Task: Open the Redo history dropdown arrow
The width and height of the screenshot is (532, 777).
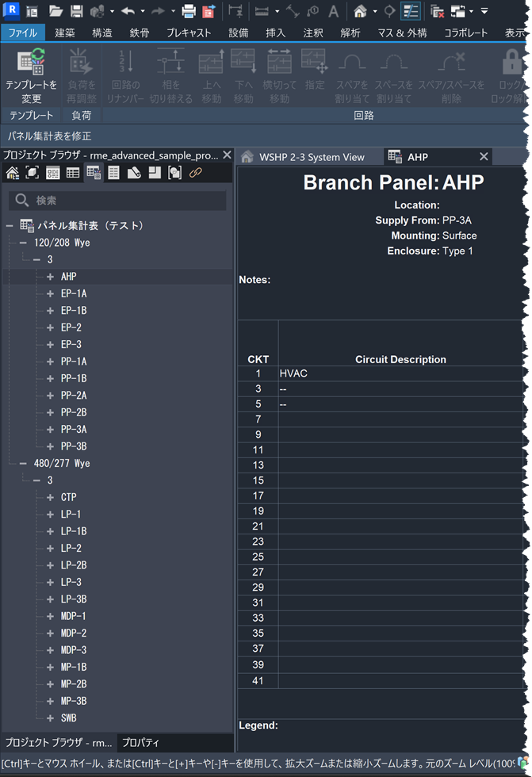Action: 173,11
